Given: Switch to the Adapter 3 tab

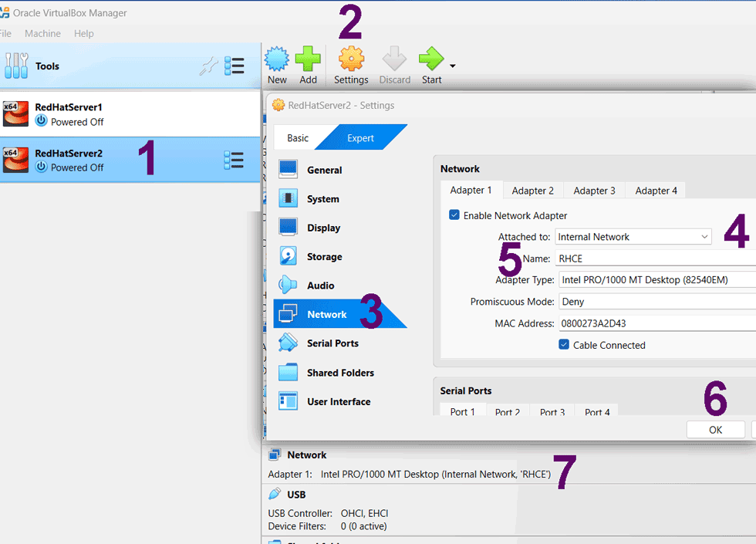Looking at the screenshot, I should coord(595,191).
